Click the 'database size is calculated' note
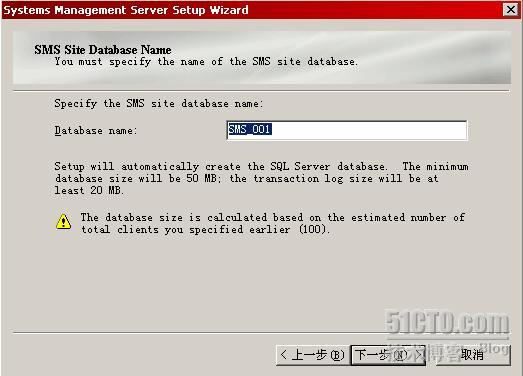The width and height of the screenshot is (523, 376). tap(273, 224)
